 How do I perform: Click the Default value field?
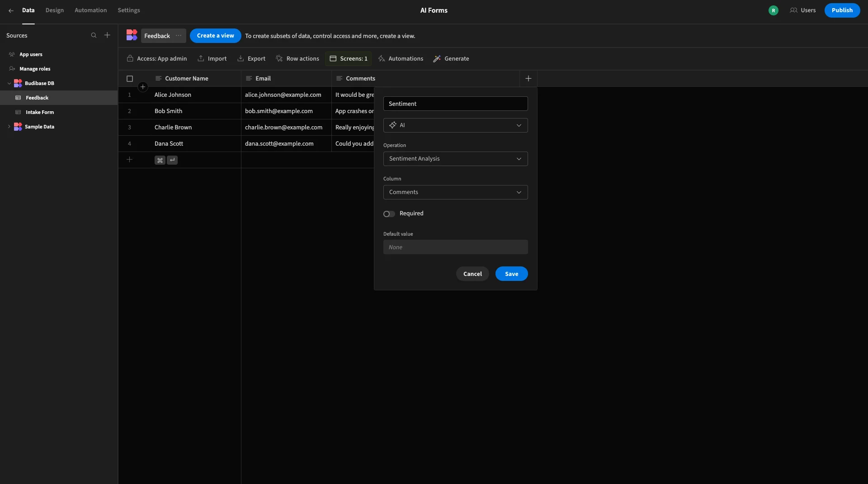click(455, 247)
